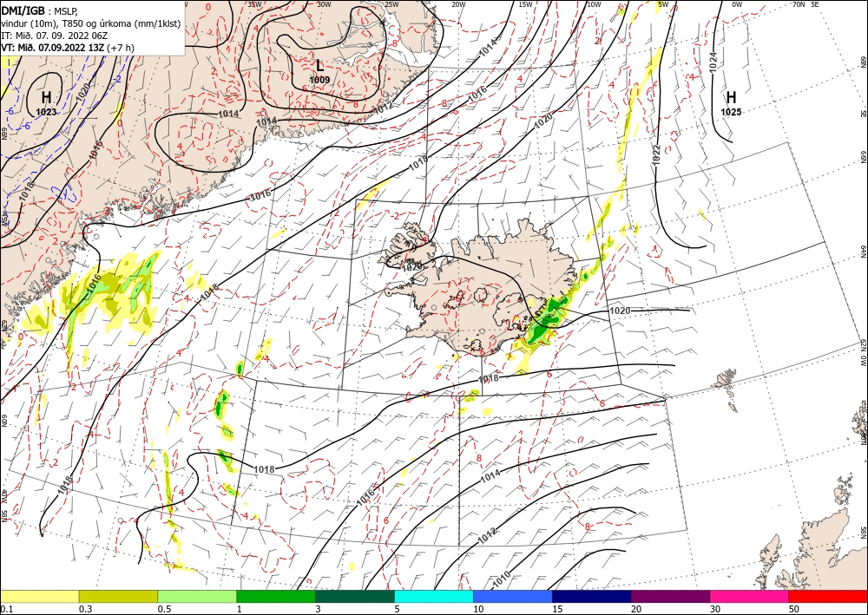
Task: Click the pink 30 mm legend swatch
Action: (750, 597)
